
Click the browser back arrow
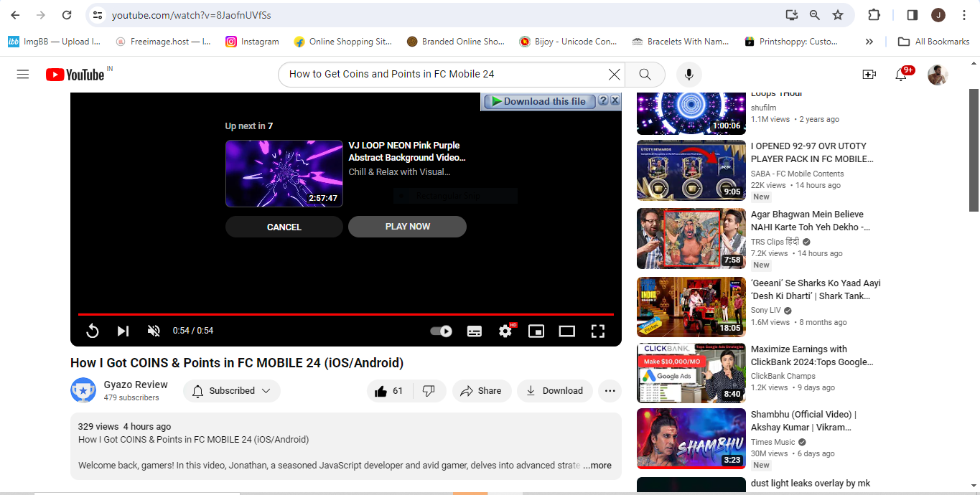click(x=15, y=14)
